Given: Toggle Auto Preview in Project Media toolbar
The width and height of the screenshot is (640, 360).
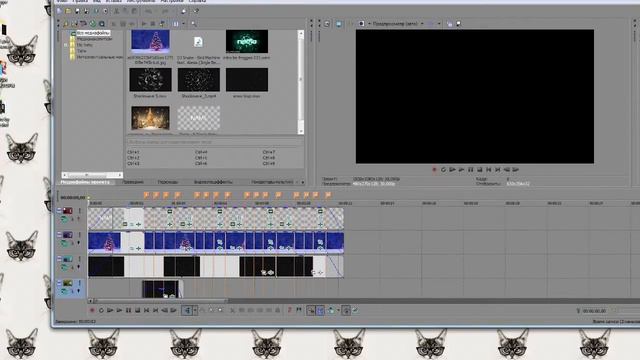Looking at the screenshot, I should coord(162,24).
